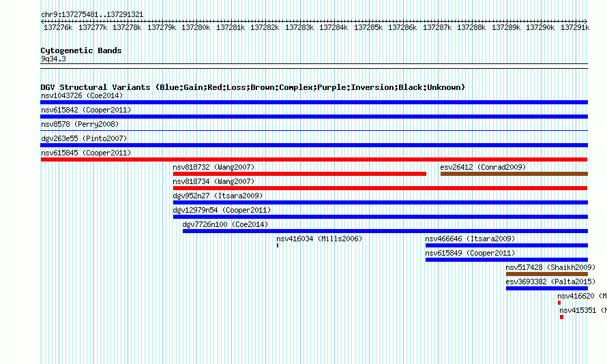Click the nsv416034 (Mills2006) label
Image resolution: width=607 pixels, height=364 pixels.
click(319, 239)
